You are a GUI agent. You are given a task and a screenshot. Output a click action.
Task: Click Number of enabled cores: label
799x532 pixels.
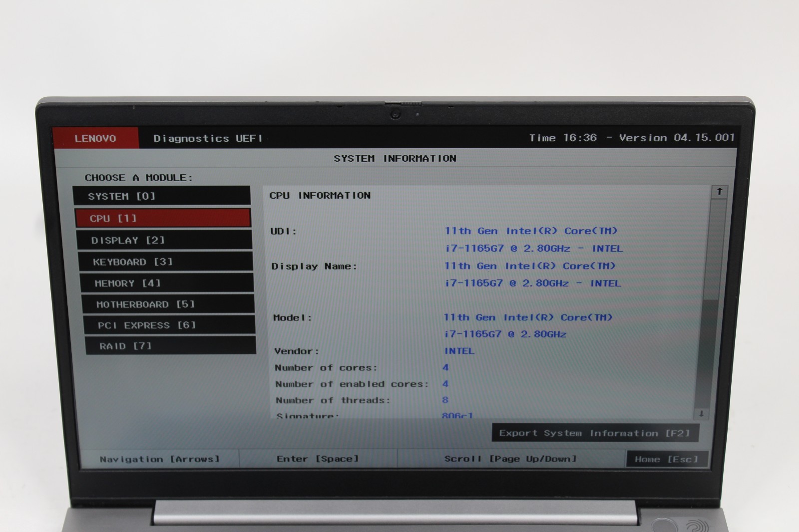point(352,384)
